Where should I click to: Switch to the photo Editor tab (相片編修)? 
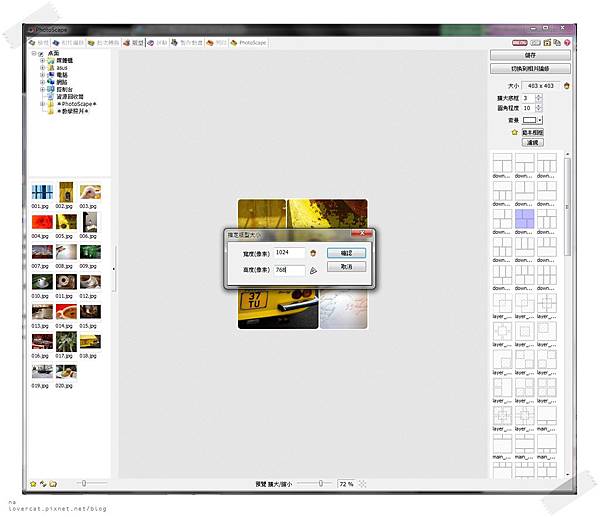(x=68, y=43)
